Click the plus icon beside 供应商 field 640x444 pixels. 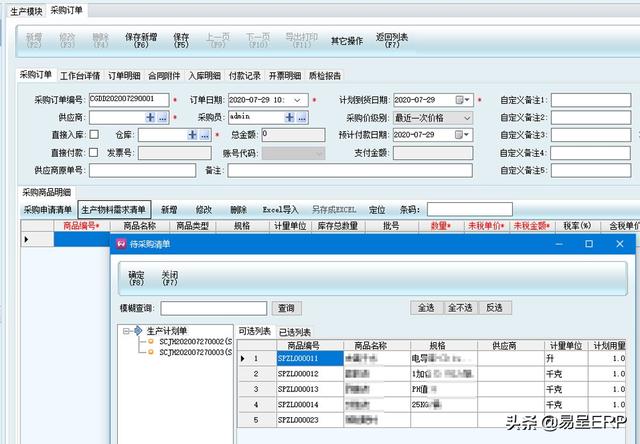[150, 117]
